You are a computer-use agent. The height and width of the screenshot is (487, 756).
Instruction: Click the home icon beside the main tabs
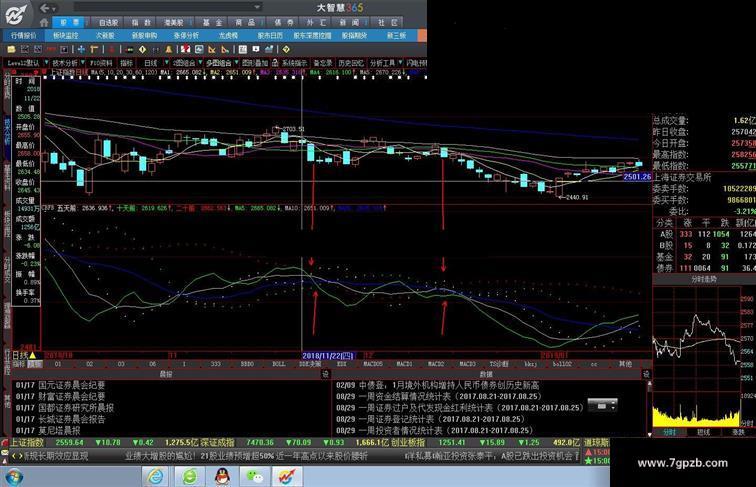(x=44, y=22)
